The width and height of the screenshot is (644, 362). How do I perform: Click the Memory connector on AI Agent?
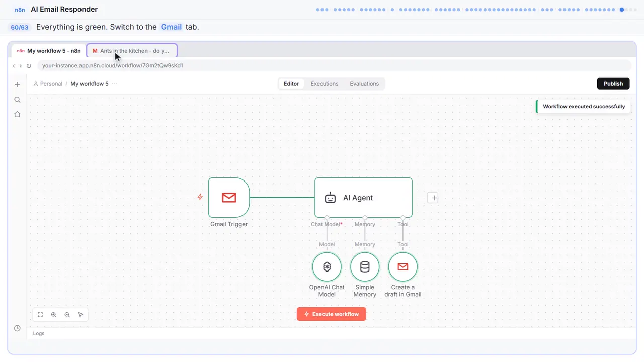[365, 218]
